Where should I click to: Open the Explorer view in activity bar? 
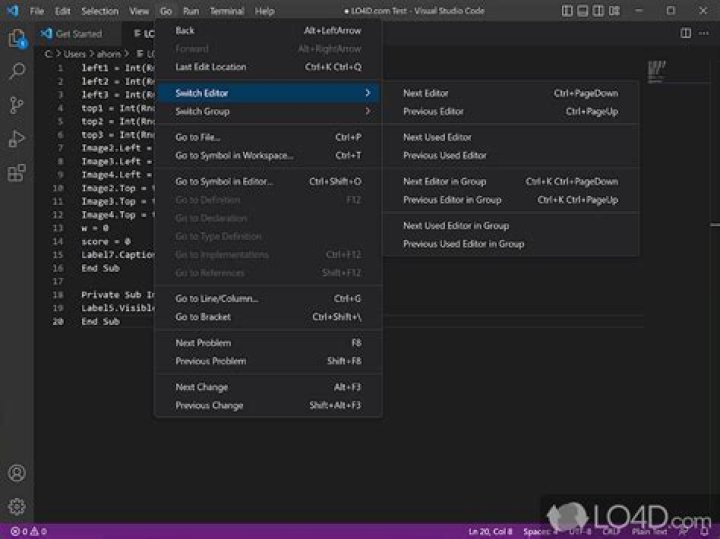click(17, 38)
